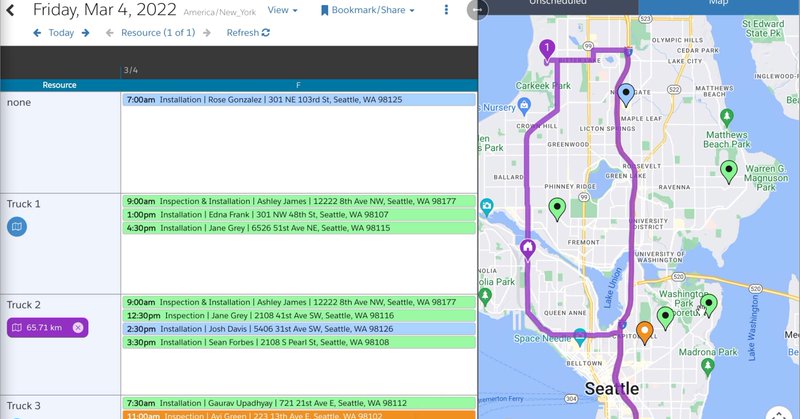
Task: Click green pin left of Washington Park
Action: click(x=665, y=317)
